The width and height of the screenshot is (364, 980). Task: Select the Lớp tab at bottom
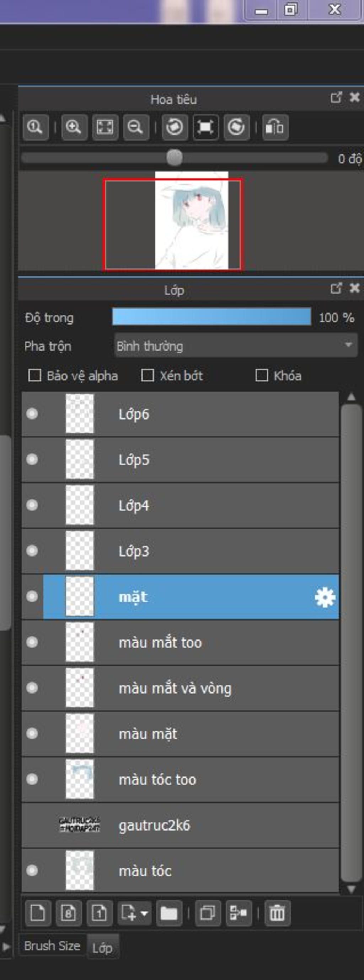tap(102, 948)
